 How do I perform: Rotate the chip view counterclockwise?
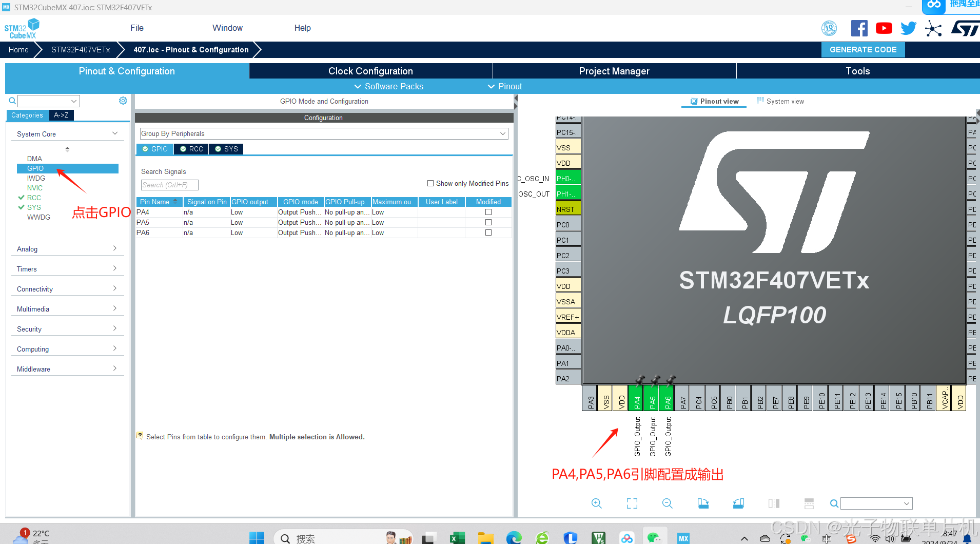738,503
